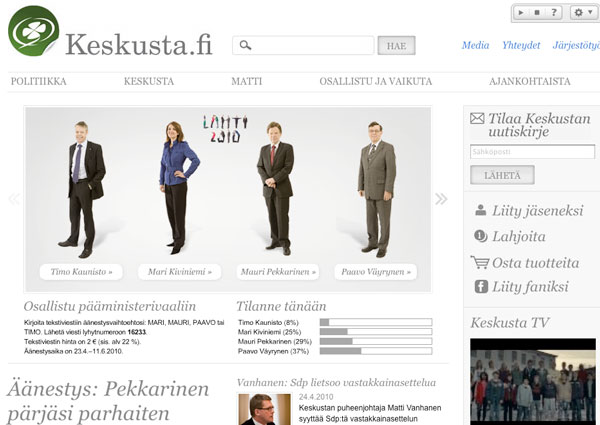Focus the site search field
Viewport: 600px width, 425px height.
tap(303, 46)
